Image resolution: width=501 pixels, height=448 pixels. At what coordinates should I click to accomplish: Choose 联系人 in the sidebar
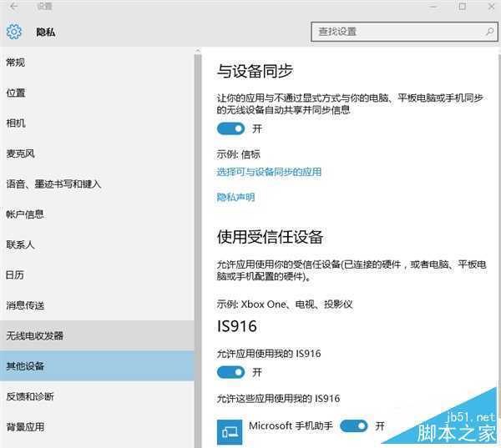coord(97,244)
